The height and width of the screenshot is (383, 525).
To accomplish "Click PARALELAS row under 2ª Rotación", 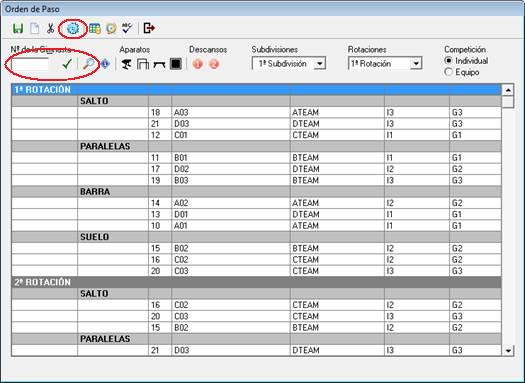I will [x=256, y=339].
